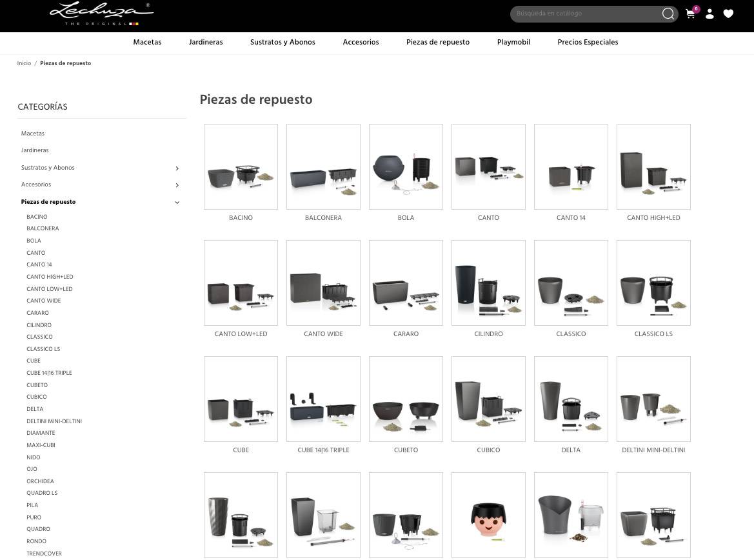Image resolution: width=754 pixels, height=560 pixels.
Task: Click the search magnifier icon
Action: pos(668,14)
